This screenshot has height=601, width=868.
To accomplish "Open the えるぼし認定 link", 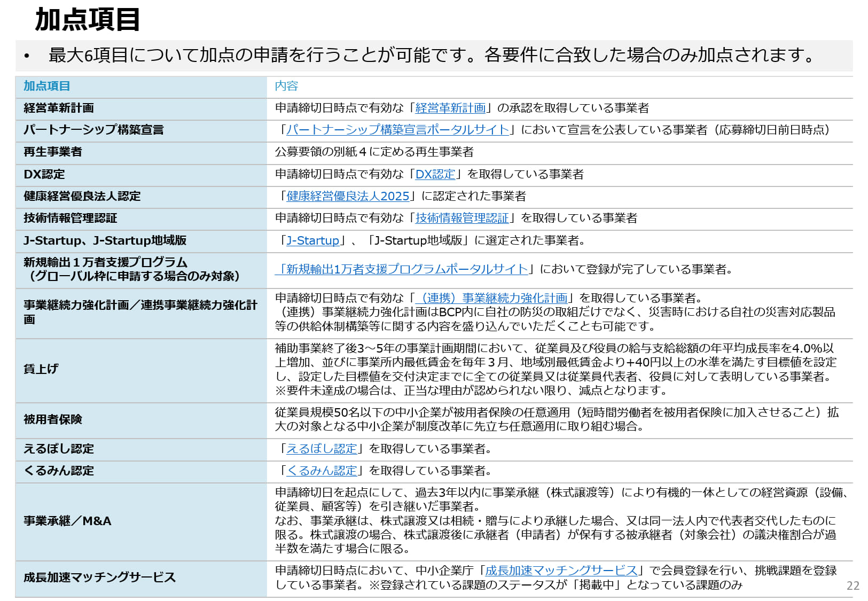I will click(x=320, y=449).
